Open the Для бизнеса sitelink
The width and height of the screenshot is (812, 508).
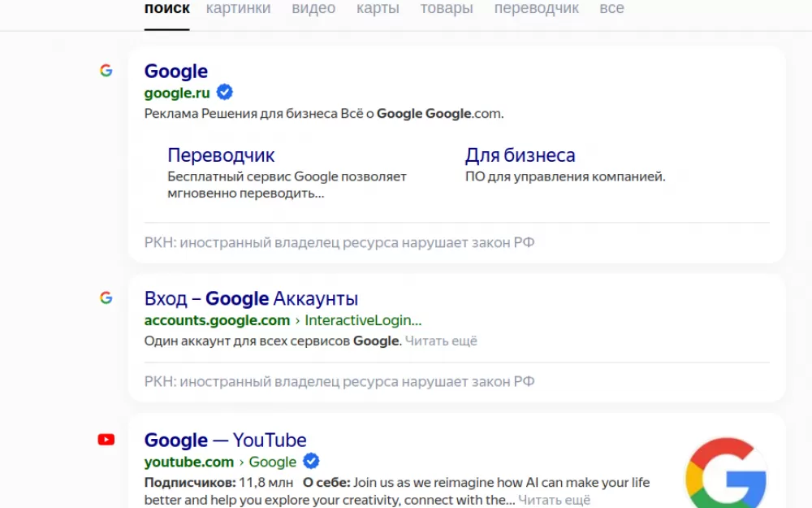(x=520, y=155)
